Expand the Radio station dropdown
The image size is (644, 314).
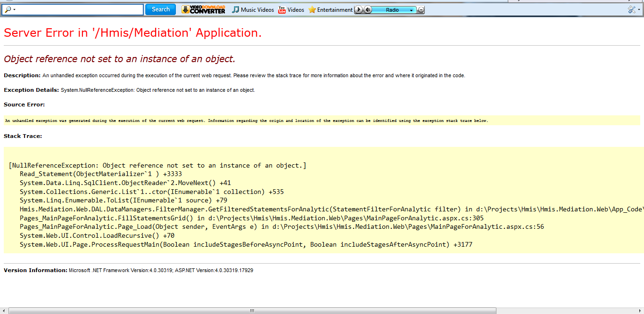coord(411,10)
